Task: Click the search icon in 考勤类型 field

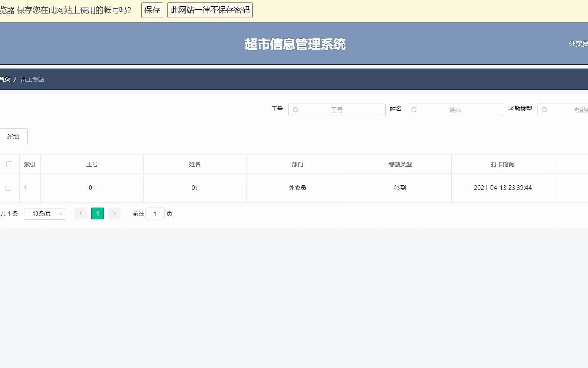Action: [545, 110]
